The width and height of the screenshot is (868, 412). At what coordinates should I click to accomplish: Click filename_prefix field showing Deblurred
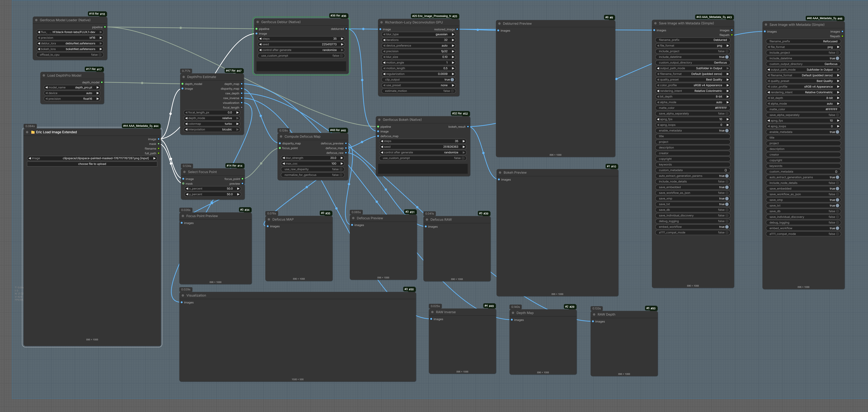coord(693,40)
